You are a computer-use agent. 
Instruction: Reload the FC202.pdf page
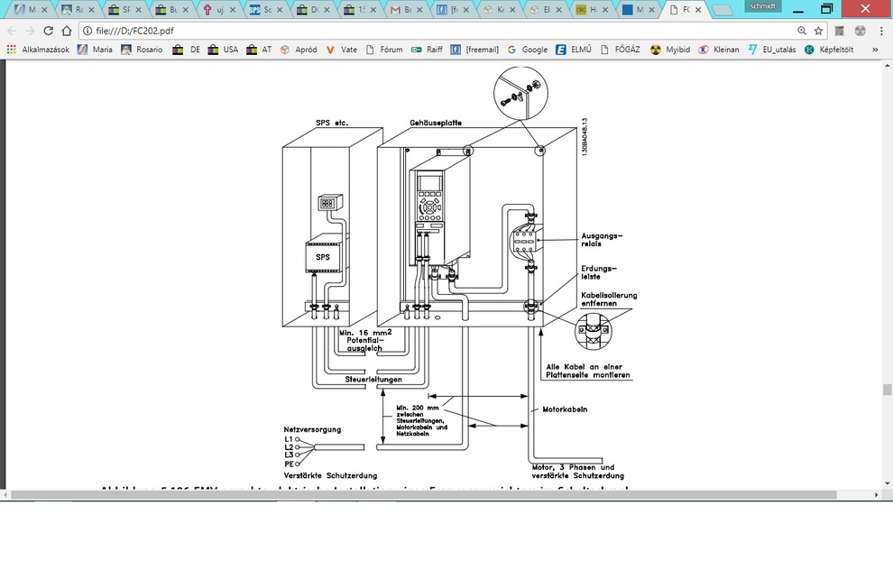coord(48,30)
